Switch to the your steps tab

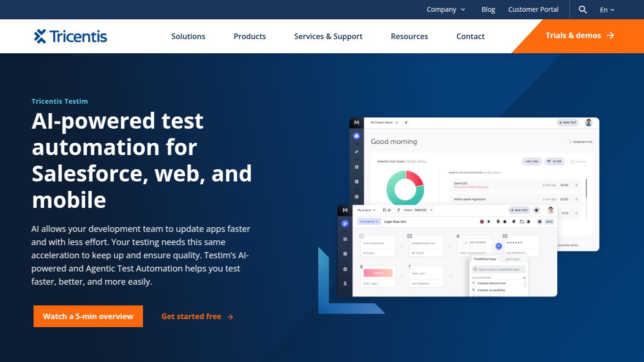[513, 259]
